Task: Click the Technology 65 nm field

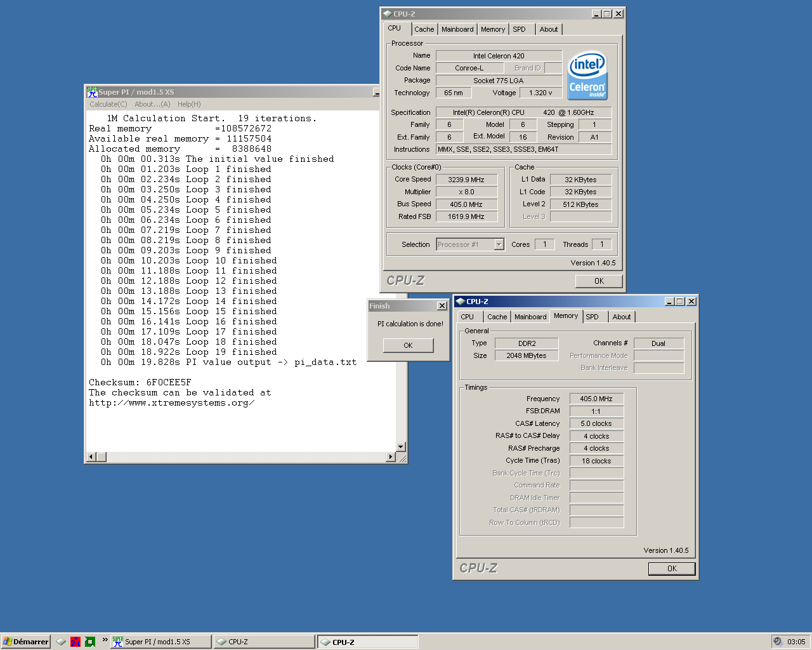Action: pyautogui.click(x=454, y=93)
